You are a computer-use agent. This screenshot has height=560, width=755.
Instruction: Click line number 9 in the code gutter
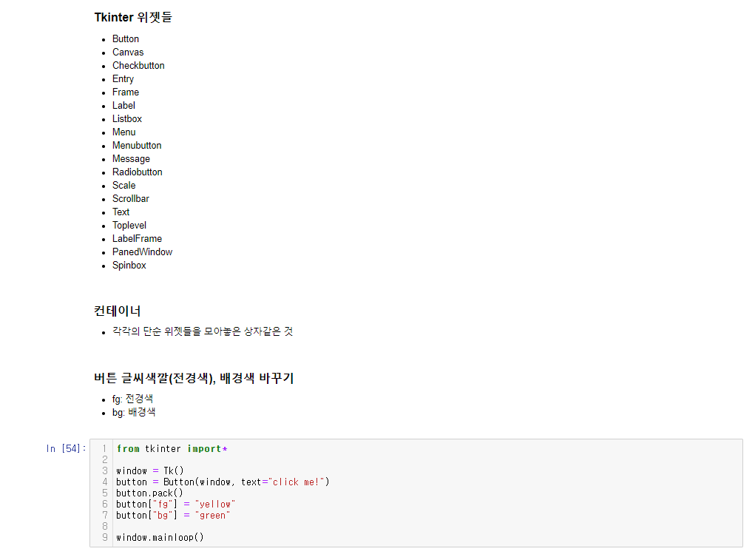104,537
